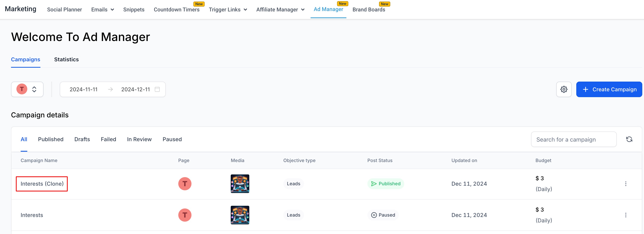
Task: Open three-dot menu for Interests (Clone)
Action: click(625, 184)
